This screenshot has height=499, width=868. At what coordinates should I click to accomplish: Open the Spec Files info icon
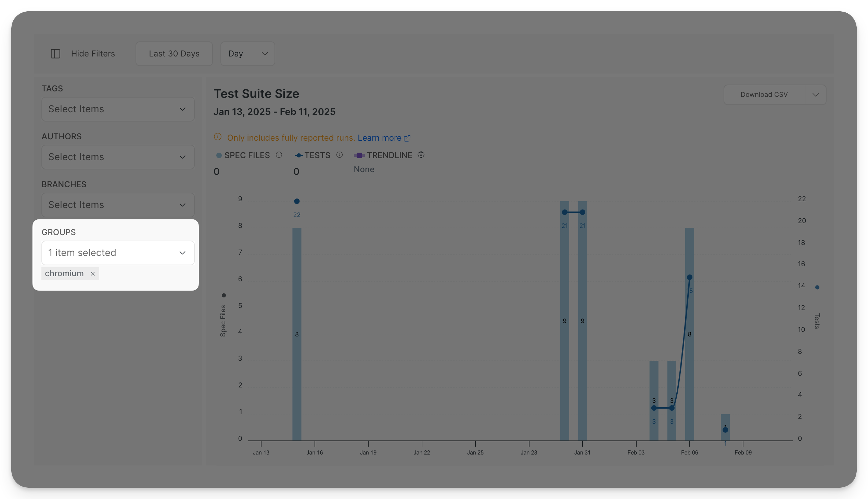click(279, 155)
